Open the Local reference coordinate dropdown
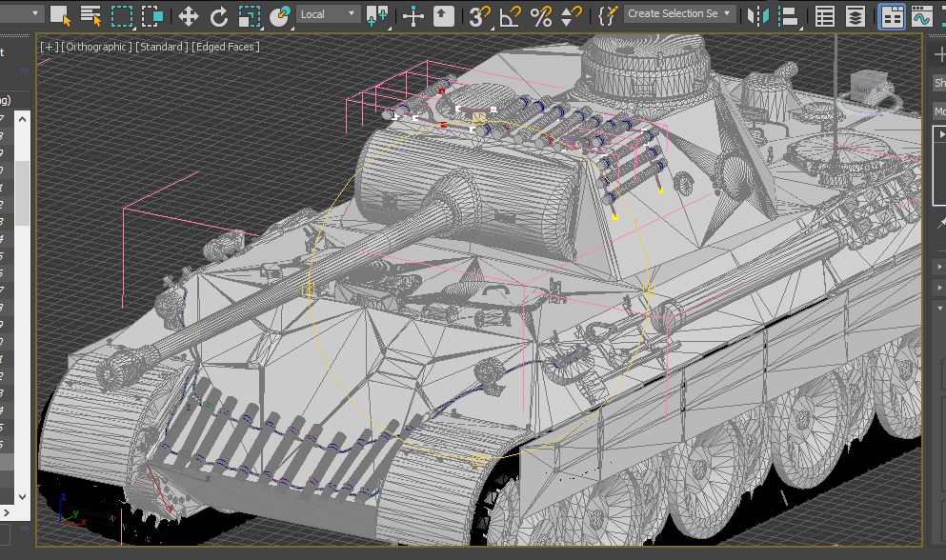 (328, 14)
